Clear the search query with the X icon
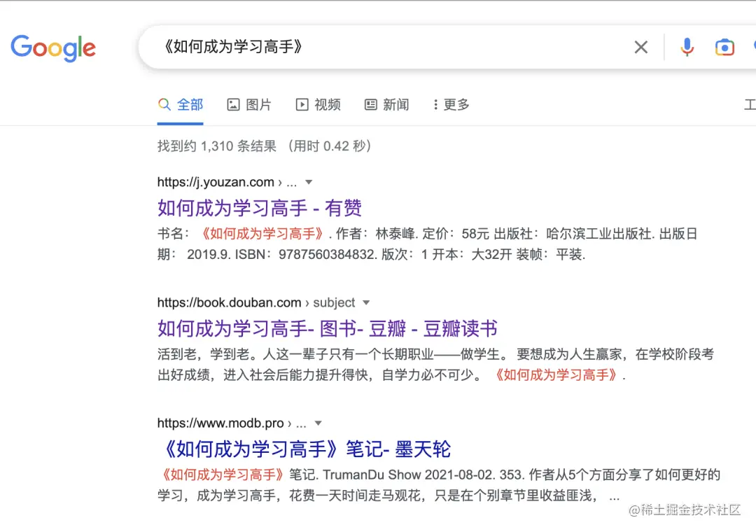 point(641,47)
